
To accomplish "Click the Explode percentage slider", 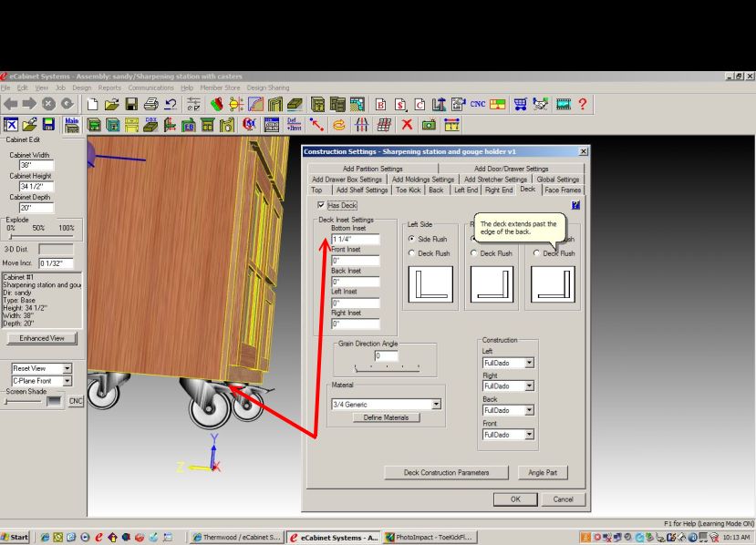I will coord(41,237).
